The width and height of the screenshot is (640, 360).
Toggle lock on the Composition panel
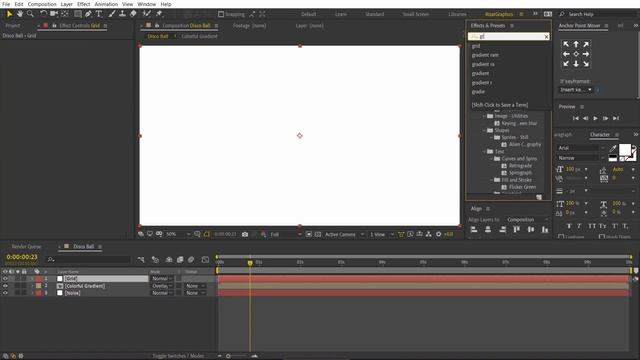[x=157, y=25]
